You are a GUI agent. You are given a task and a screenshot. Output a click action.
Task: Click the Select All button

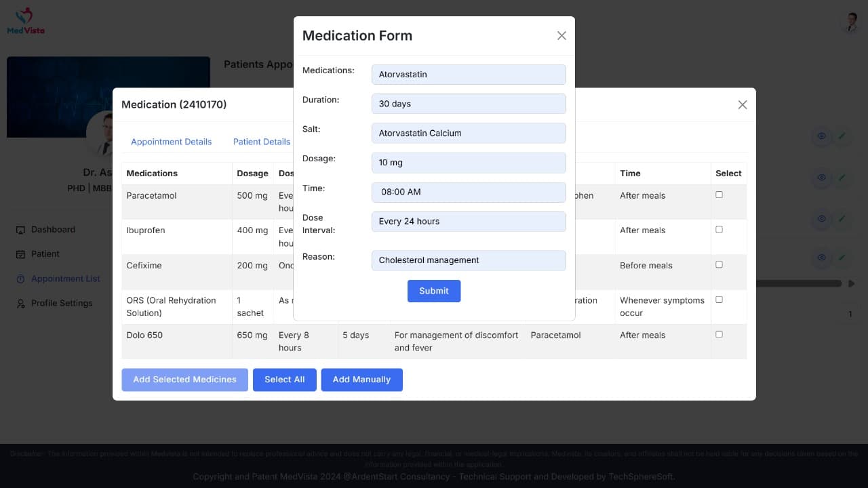click(285, 380)
